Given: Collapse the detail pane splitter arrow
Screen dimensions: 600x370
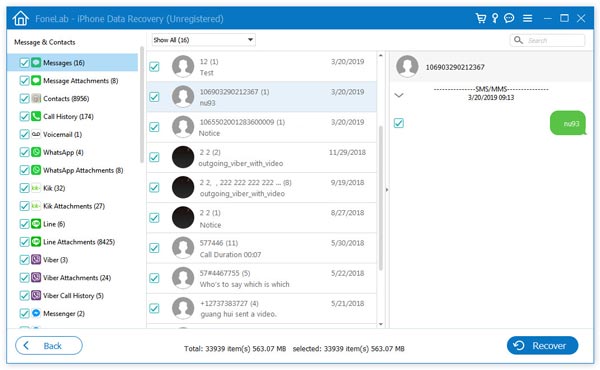Looking at the screenshot, I should coord(387,190).
